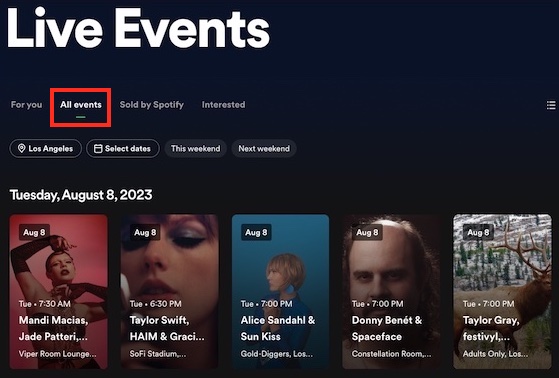559x378 pixels.
Task: Click the SoFi Stadium venue text
Action: point(158,354)
